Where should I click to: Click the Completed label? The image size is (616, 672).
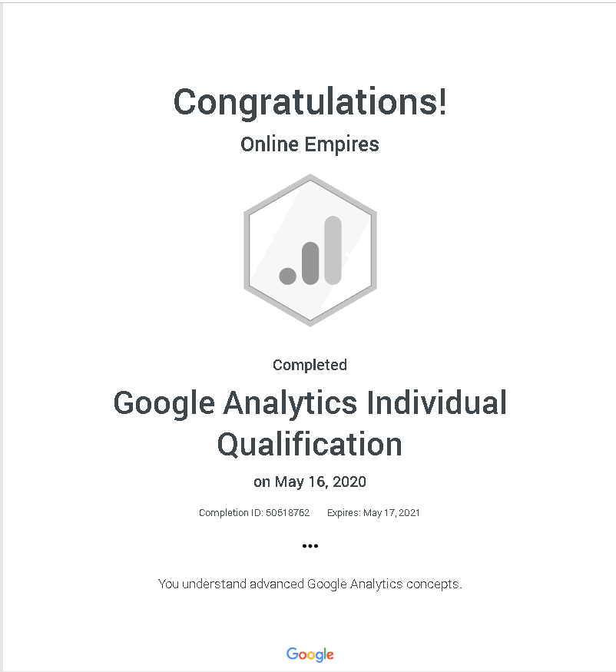click(x=310, y=365)
